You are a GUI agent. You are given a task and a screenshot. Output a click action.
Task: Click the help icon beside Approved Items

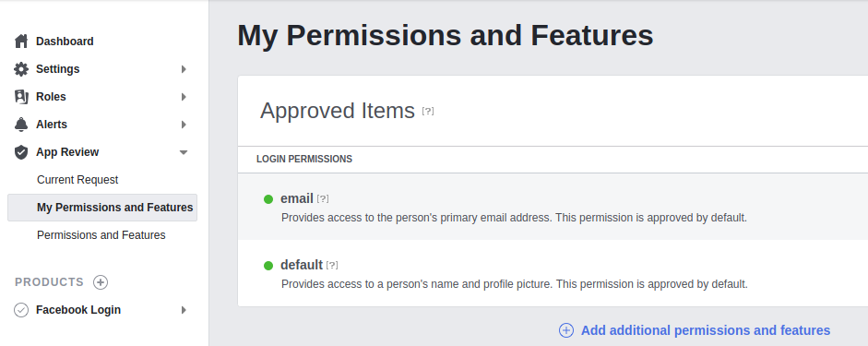(428, 111)
